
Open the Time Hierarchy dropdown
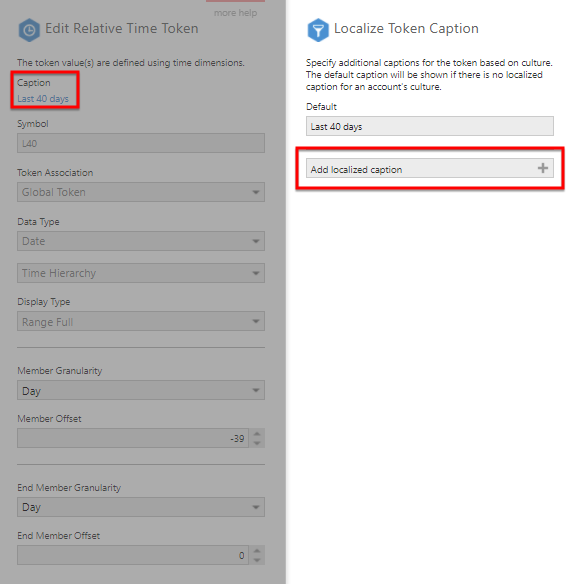(x=141, y=273)
